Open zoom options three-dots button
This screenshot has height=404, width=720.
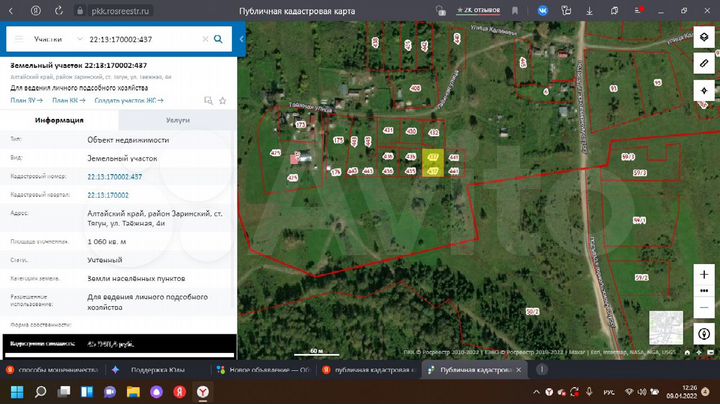click(x=704, y=291)
